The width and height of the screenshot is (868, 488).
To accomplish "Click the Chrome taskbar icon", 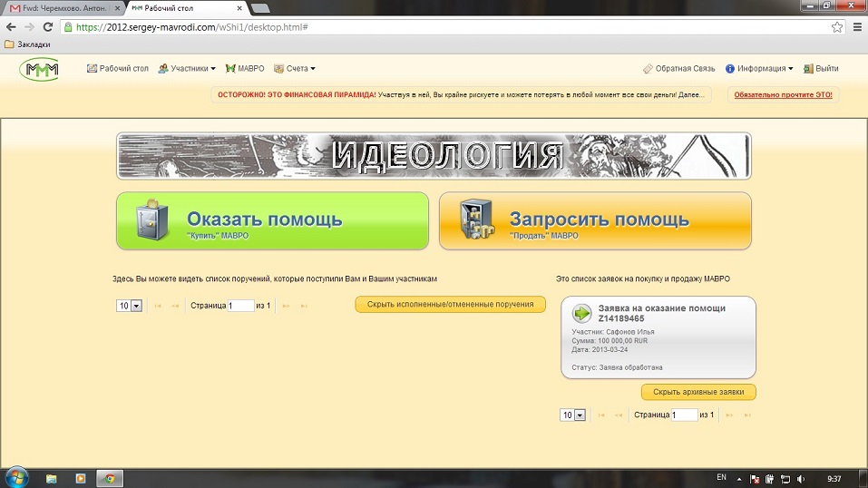I will click(x=110, y=479).
